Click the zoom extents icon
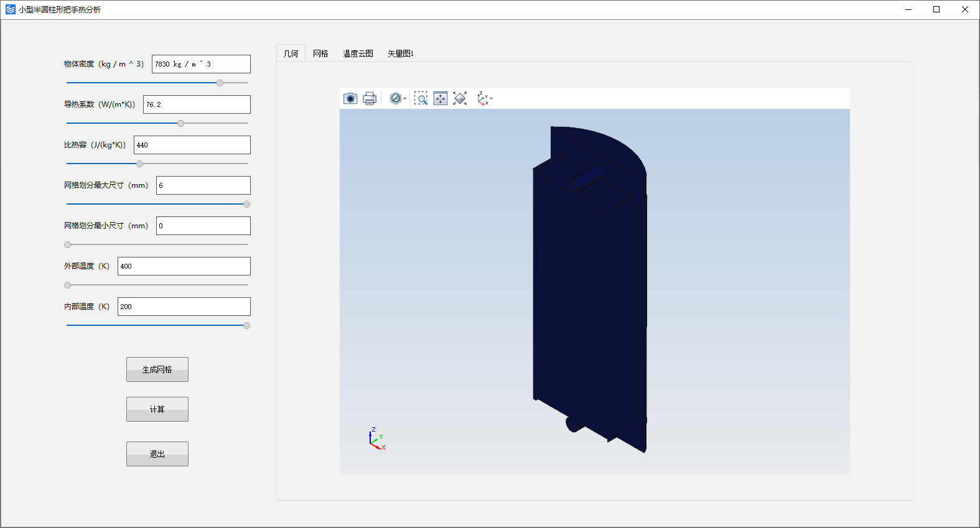Image resolution: width=980 pixels, height=528 pixels. (x=460, y=98)
